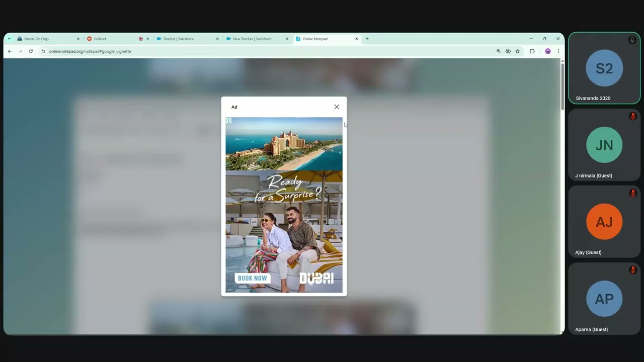
Task: Click the crossed-eye tracking protection icon
Action: point(508,51)
